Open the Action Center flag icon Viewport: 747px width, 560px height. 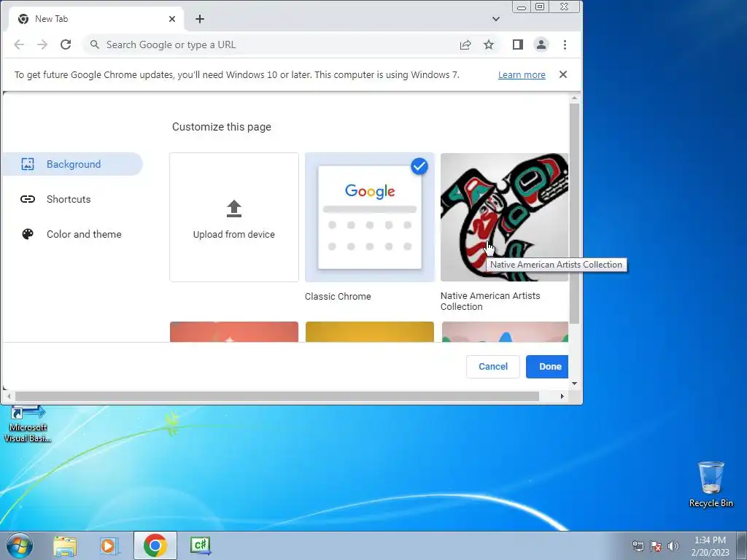656,546
